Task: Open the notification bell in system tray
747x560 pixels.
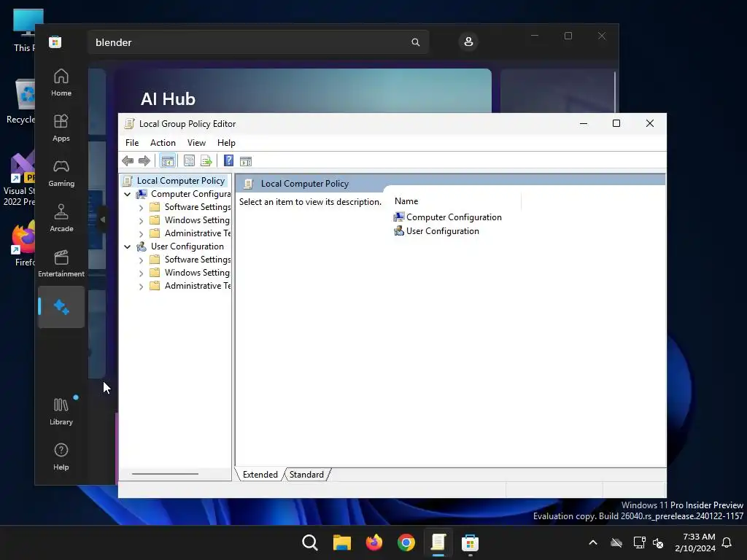Action: pyautogui.click(x=727, y=542)
